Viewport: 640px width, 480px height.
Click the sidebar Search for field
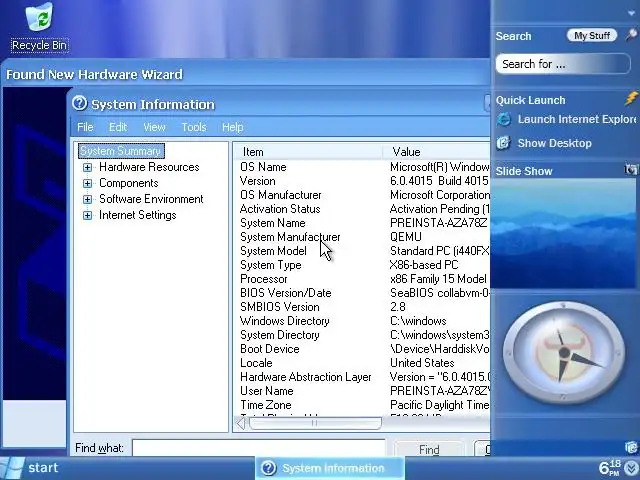click(563, 64)
